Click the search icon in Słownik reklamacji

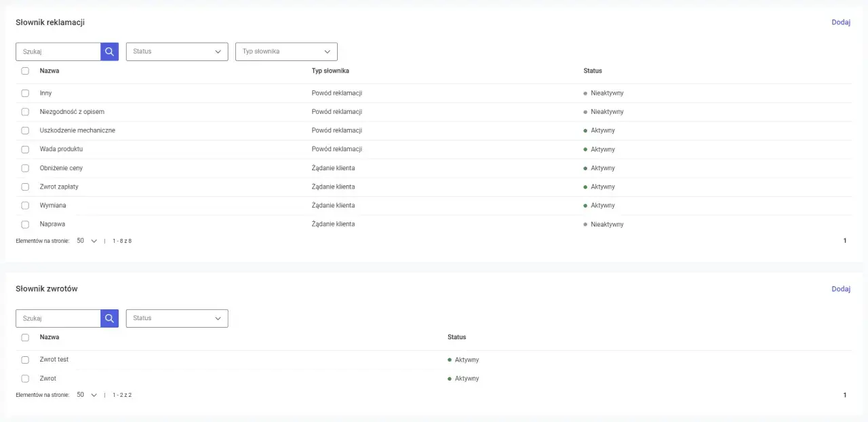[x=110, y=52]
